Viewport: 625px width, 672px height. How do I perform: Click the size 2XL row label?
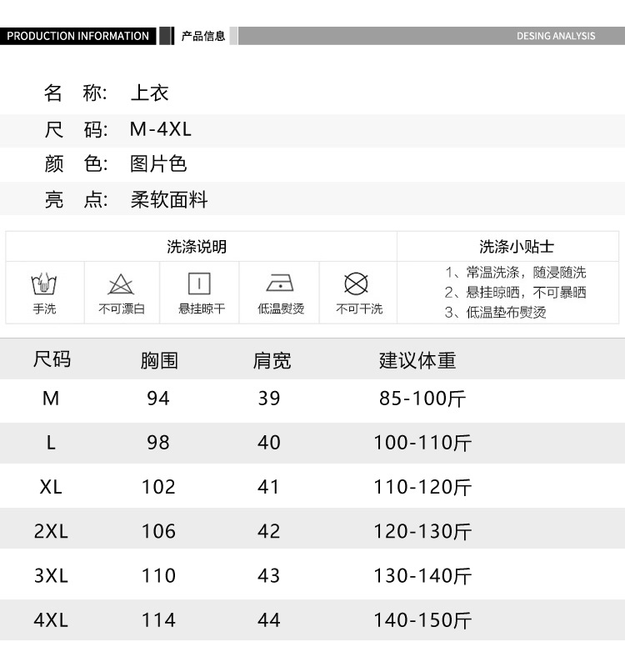(x=51, y=532)
